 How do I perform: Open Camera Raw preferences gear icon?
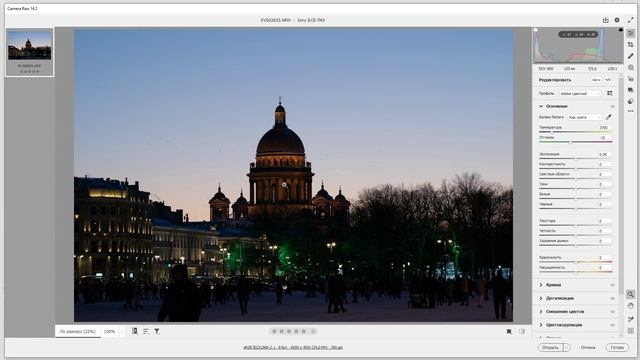click(x=617, y=20)
